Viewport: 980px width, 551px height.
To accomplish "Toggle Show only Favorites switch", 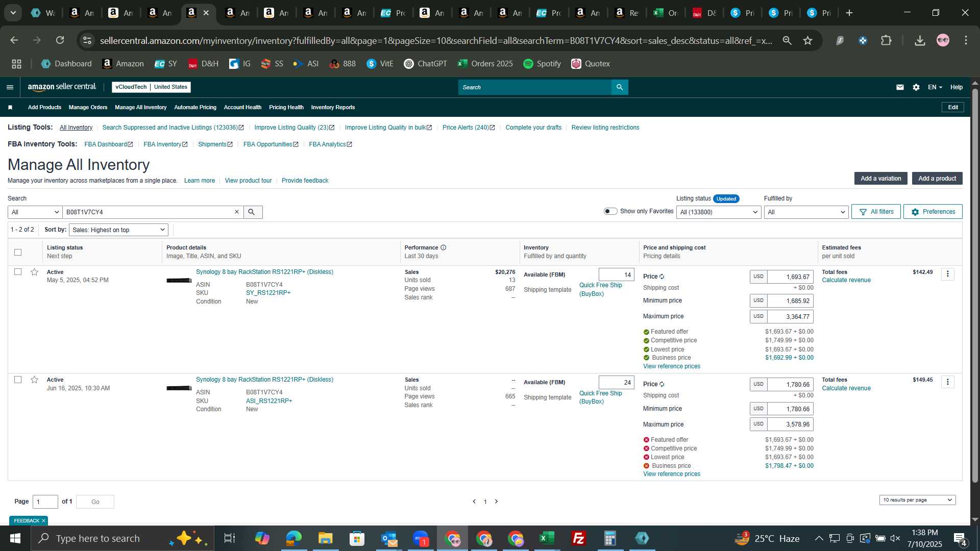I will [x=610, y=211].
